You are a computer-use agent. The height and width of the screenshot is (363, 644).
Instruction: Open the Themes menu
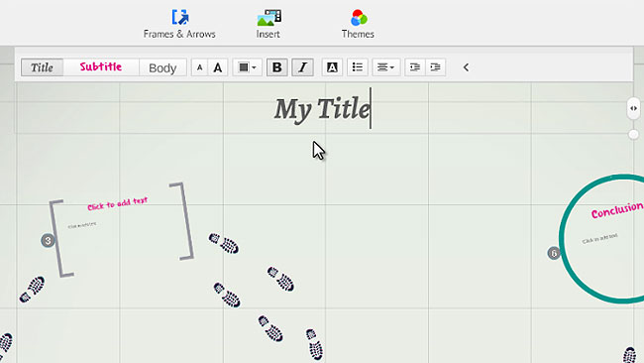[x=358, y=24]
